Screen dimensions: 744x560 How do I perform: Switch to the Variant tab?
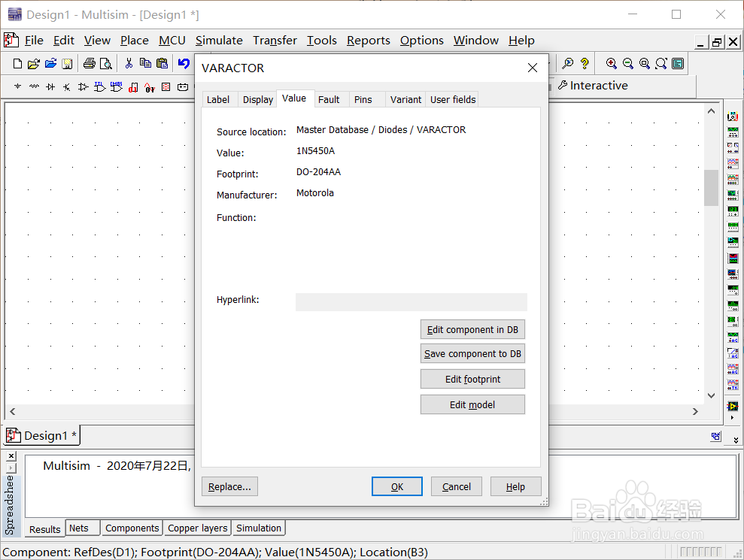point(405,99)
